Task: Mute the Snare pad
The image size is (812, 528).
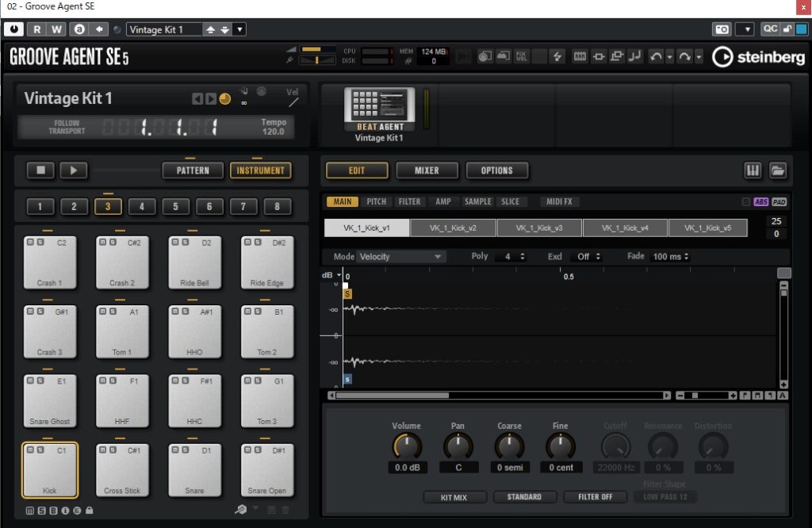Action: pos(174,450)
